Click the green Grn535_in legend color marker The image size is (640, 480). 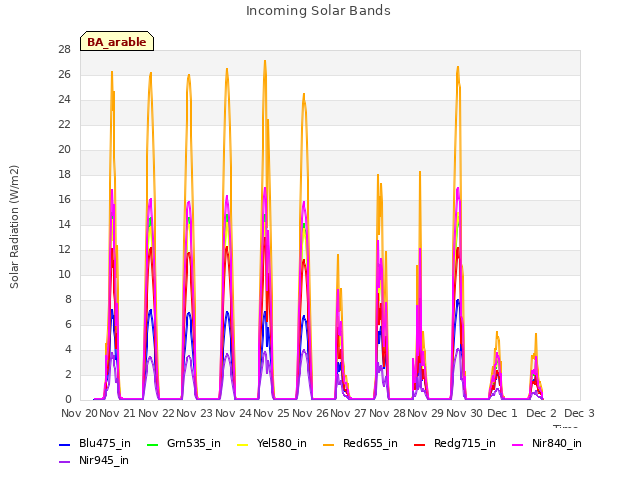[x=152, y=444]
